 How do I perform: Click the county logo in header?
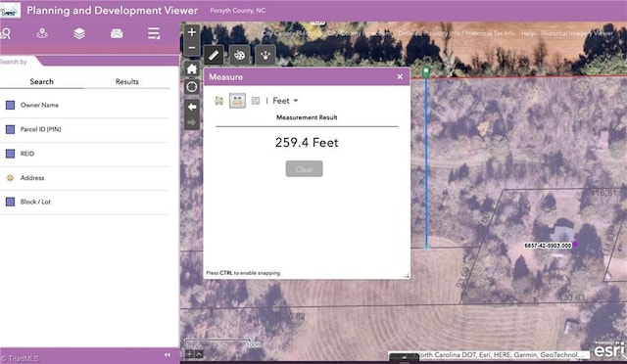pos(10,11)
